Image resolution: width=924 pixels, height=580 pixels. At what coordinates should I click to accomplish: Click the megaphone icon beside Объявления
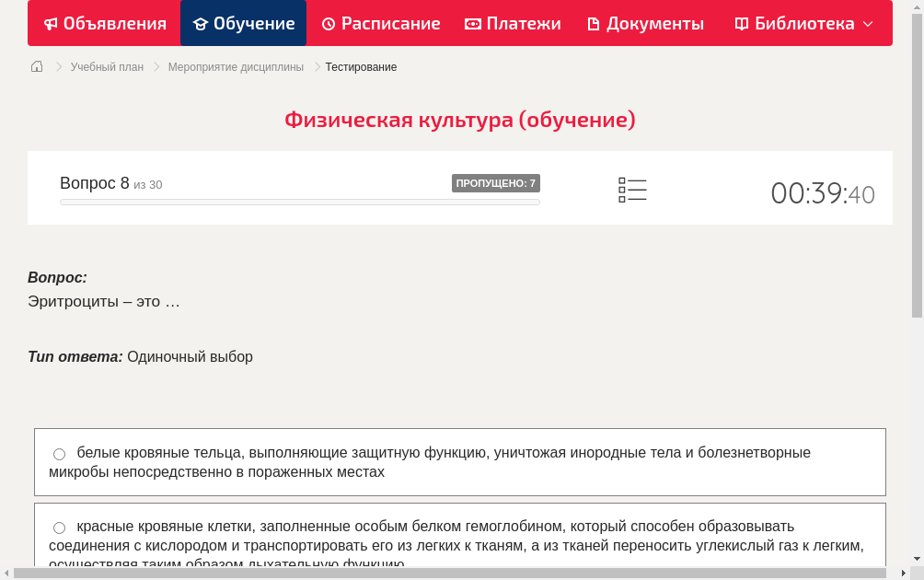click(51, 24)
